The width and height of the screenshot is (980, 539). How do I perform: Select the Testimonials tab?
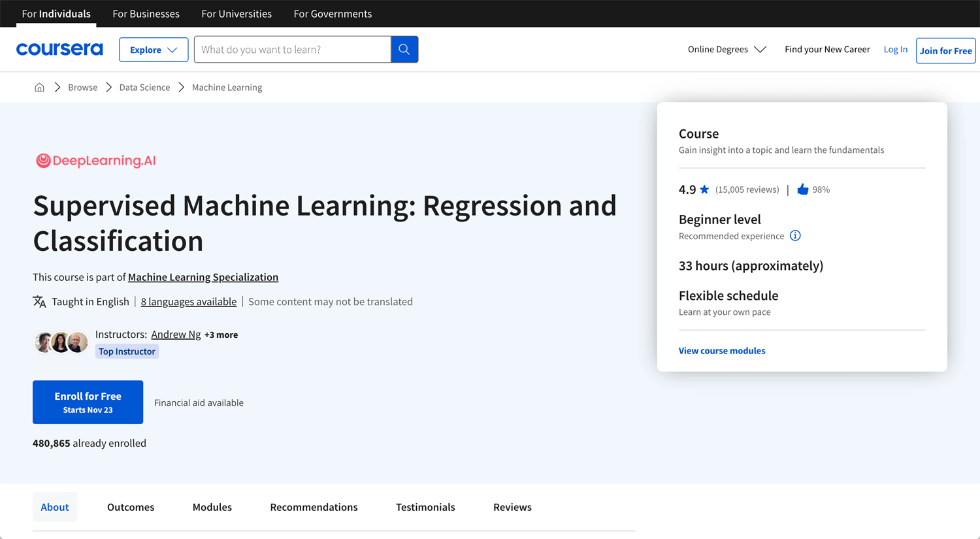(425, 507)
